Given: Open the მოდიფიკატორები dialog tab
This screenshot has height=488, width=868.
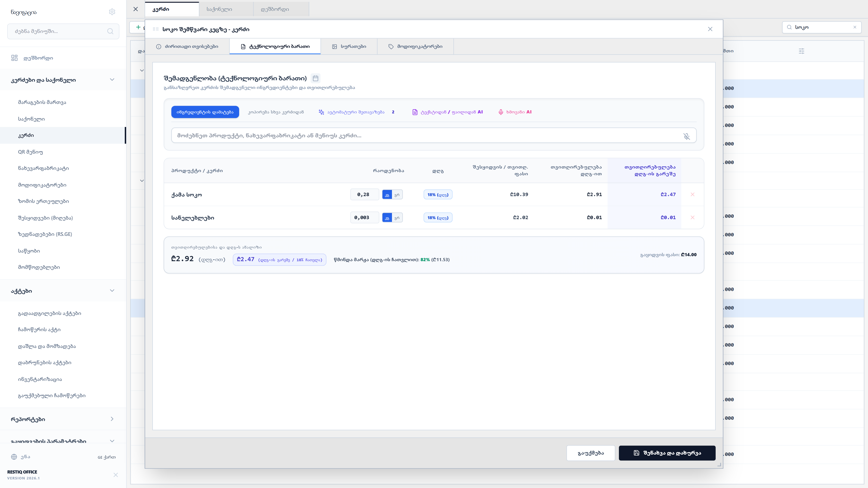Looking at the screenshot, I should coord(415,47).
